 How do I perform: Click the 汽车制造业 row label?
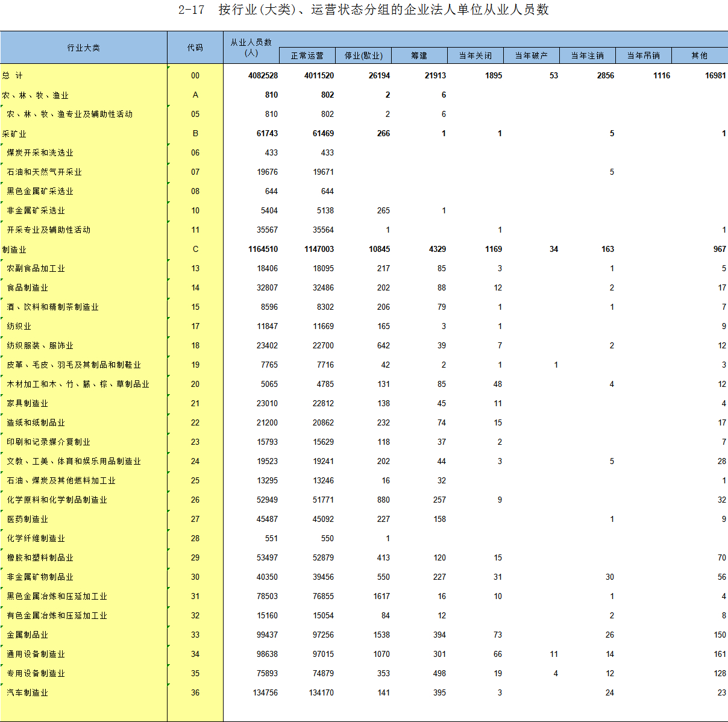tap(27, 692)
